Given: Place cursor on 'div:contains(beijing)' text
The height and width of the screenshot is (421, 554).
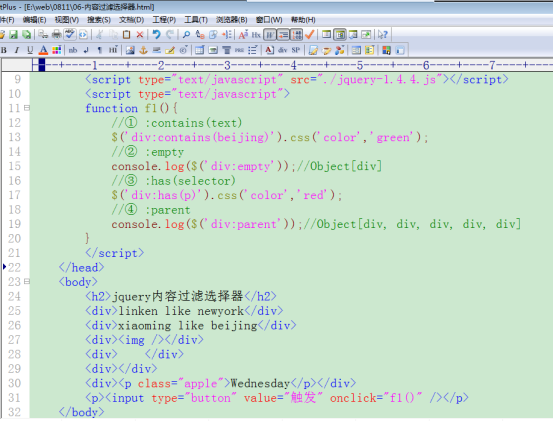Looking at the screenshot, I should [200, 137].
